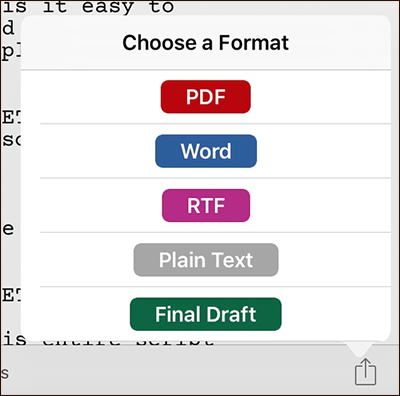Choose the red PDF format
The image size is (400, 396).
tap(206, 97)
